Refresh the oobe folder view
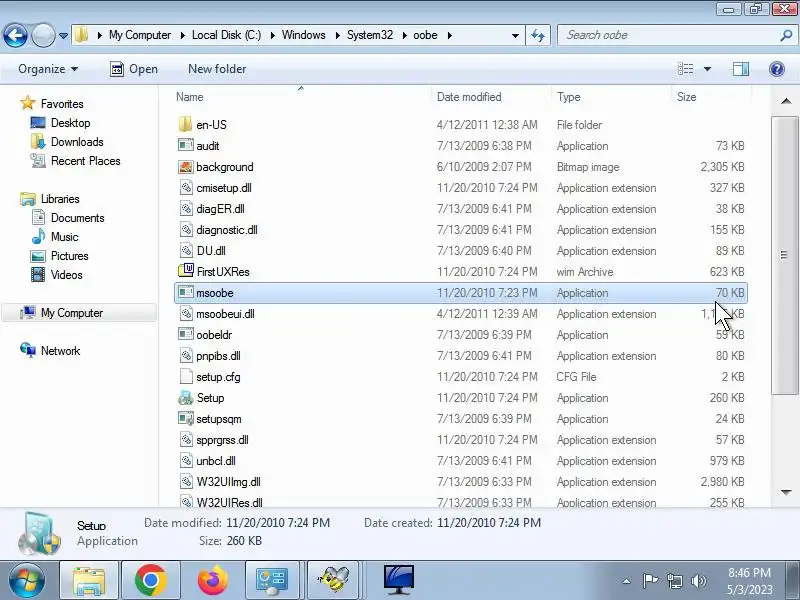 (538, 35)
